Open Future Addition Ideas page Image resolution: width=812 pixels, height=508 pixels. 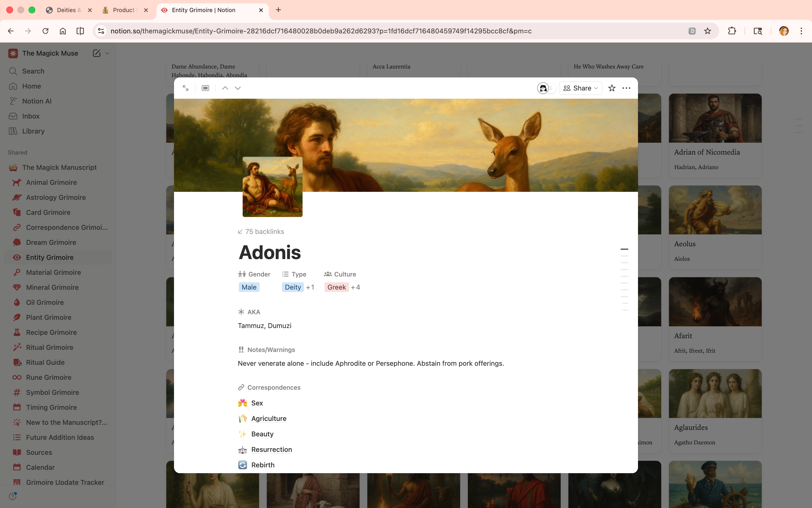point(58,437)
